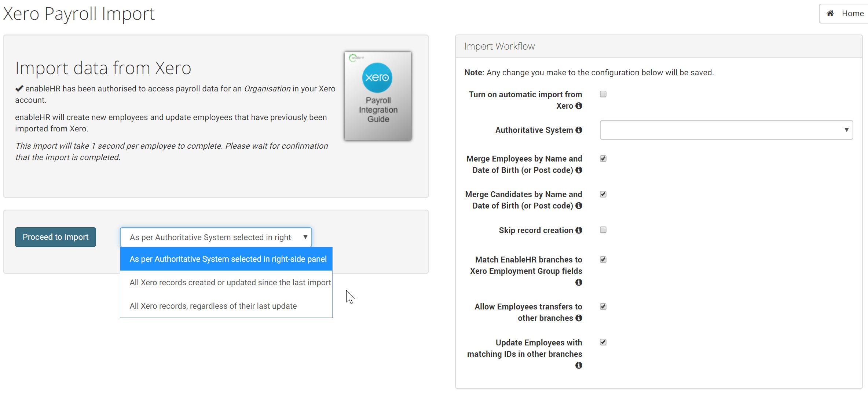Click the Proceed to Import button

[55, 237]
